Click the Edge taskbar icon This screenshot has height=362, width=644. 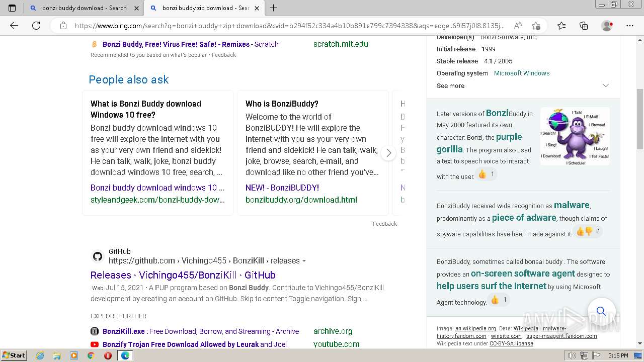[125, 355]
